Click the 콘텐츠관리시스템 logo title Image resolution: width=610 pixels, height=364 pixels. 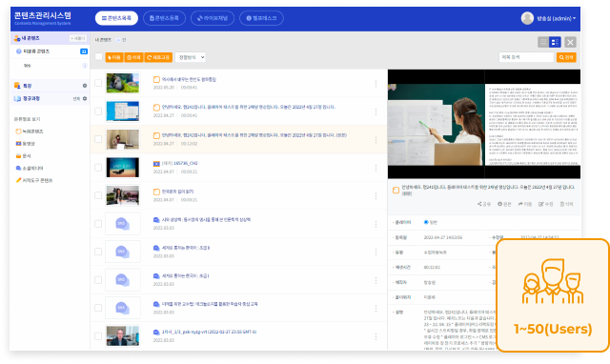[43, 15]
